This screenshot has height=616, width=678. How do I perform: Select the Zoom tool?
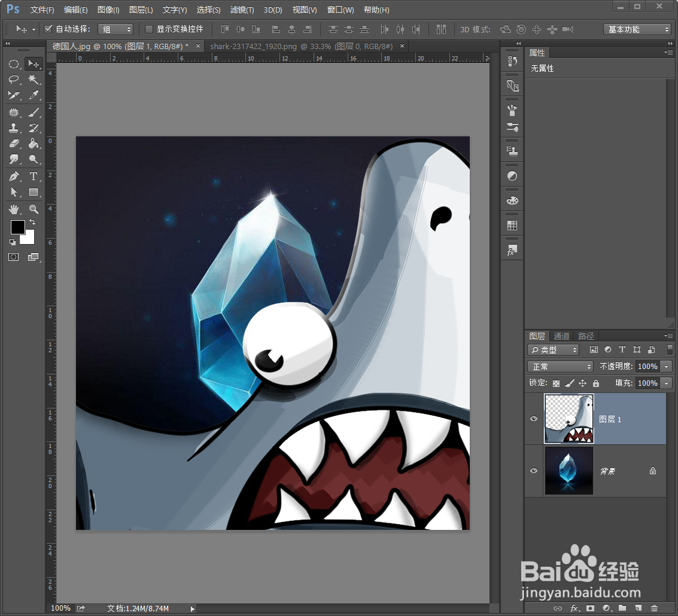coord(34,209)
